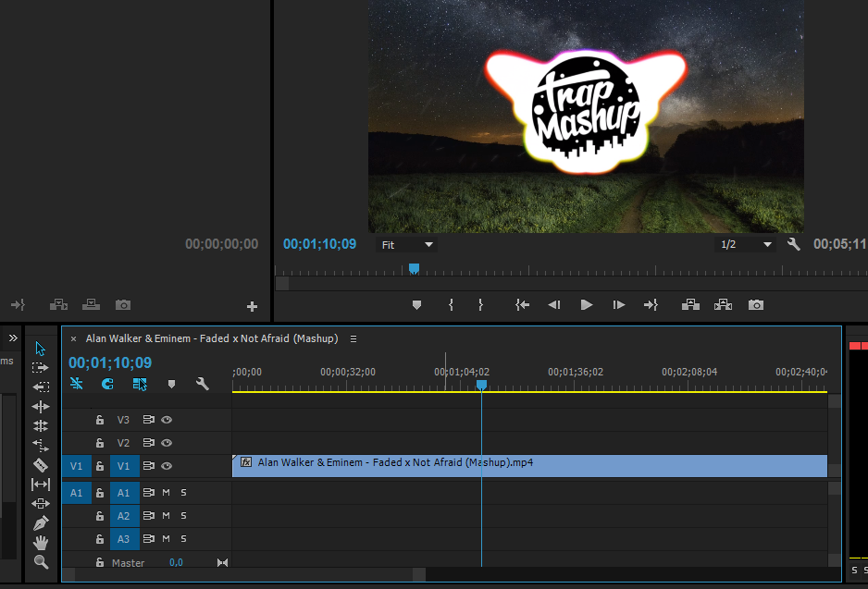Add marker in timeline panel
The height and width of the screenshot is (589, 868).
pyautogui.click(x=171, y=384)
